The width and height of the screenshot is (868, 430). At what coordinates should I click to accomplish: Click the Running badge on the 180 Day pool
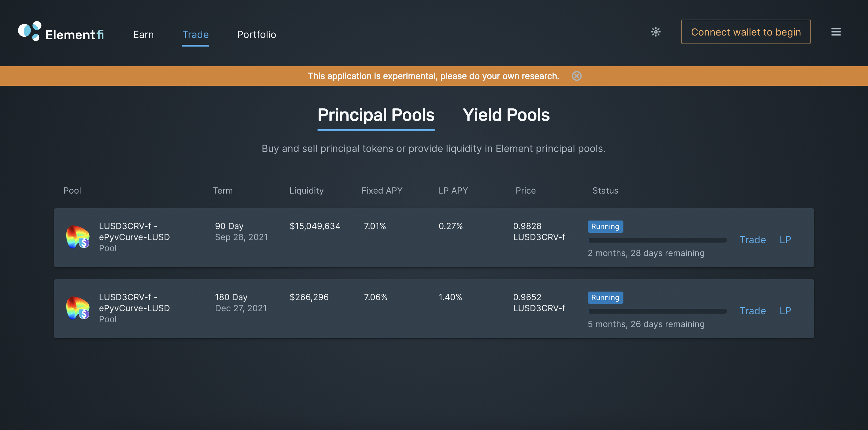click(x=605, y=297)
